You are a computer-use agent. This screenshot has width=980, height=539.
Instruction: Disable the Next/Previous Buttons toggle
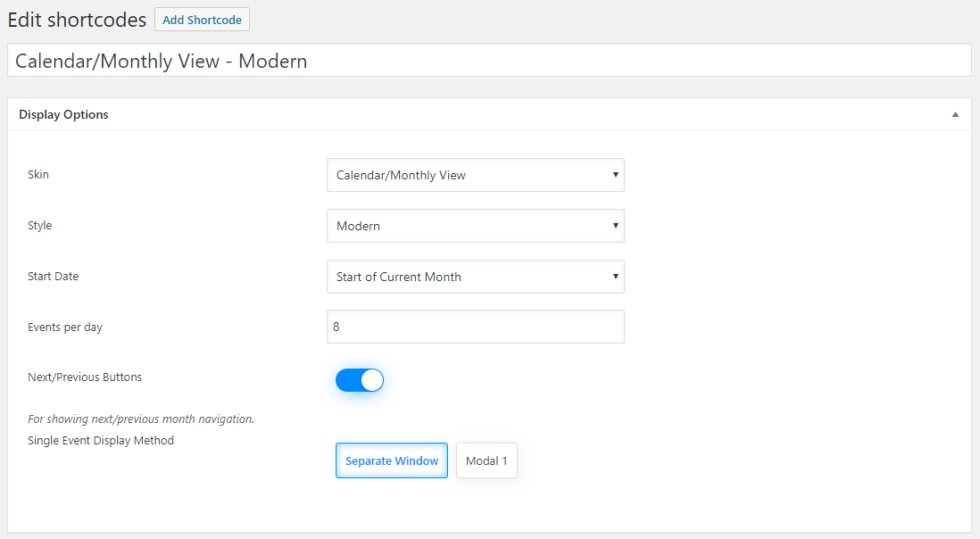tap(360, 380)
